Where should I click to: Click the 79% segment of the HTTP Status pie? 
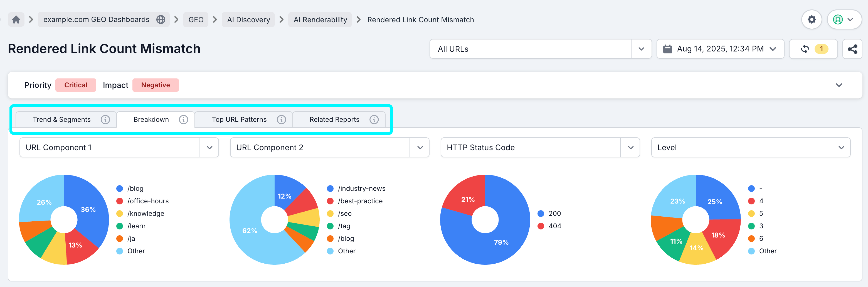pyautogui.click(x=501, y=242)
